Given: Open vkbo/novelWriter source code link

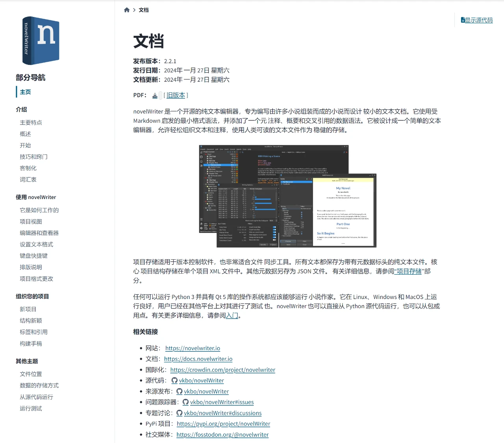Looking at the screenshot, I should [x=201, y=380].
